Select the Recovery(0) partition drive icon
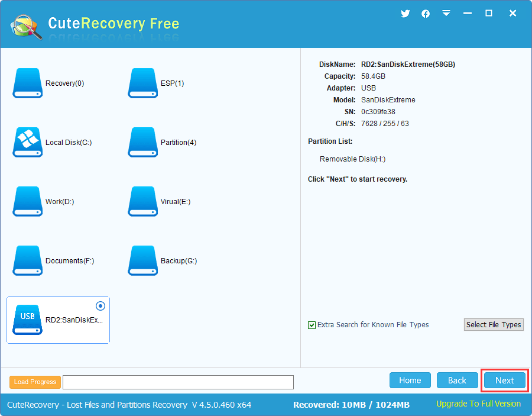The width and height of the screenshot is (532, 416). [27, 83]
